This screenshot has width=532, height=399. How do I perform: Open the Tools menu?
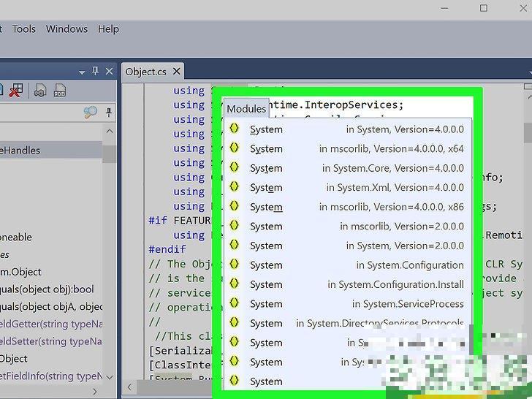pyautogui.click(x=23, y=29)
